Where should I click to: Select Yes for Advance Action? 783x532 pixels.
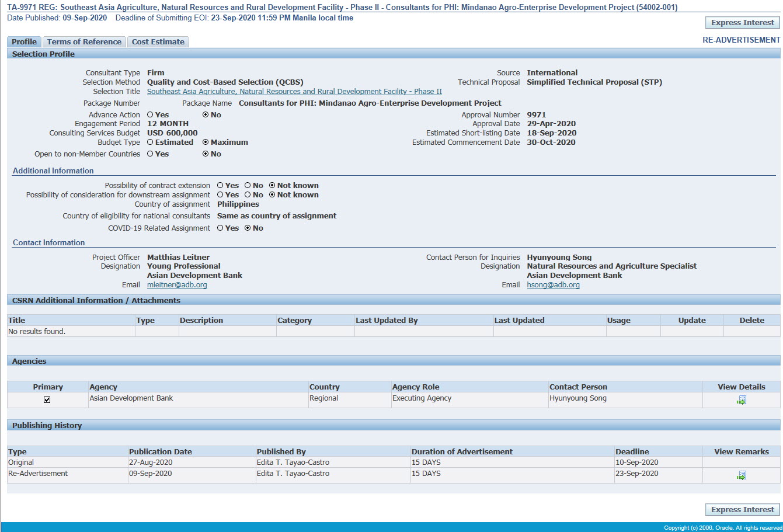click(150, 115)
